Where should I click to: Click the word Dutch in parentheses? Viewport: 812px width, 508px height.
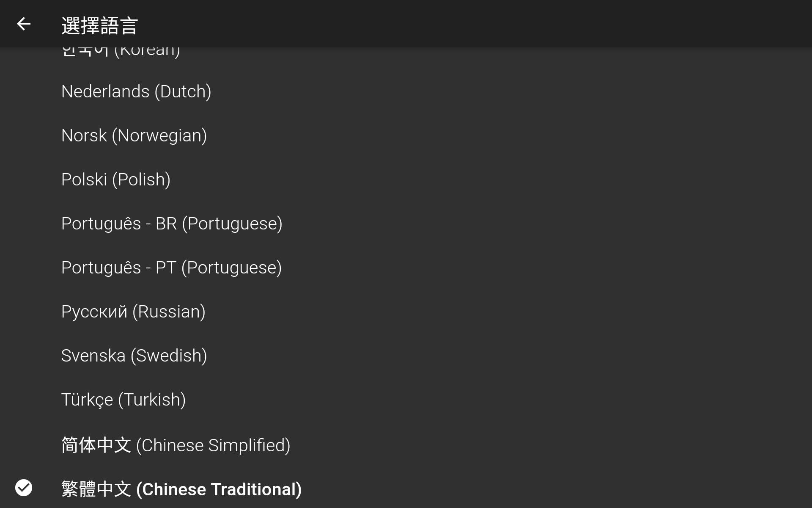183,91
